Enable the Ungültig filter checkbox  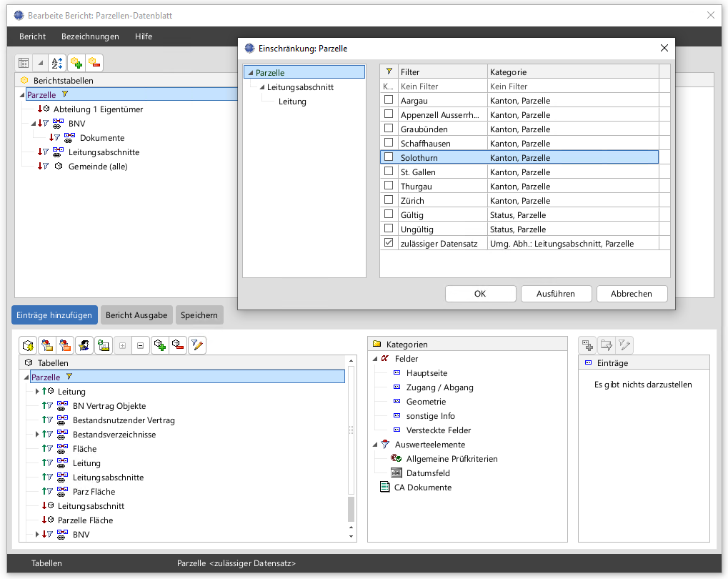(389, 228)
